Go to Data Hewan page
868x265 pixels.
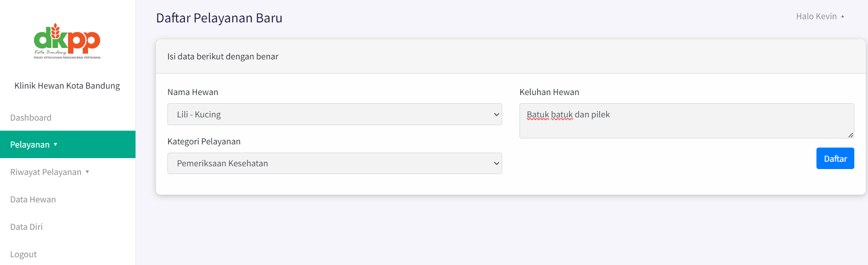33,200
